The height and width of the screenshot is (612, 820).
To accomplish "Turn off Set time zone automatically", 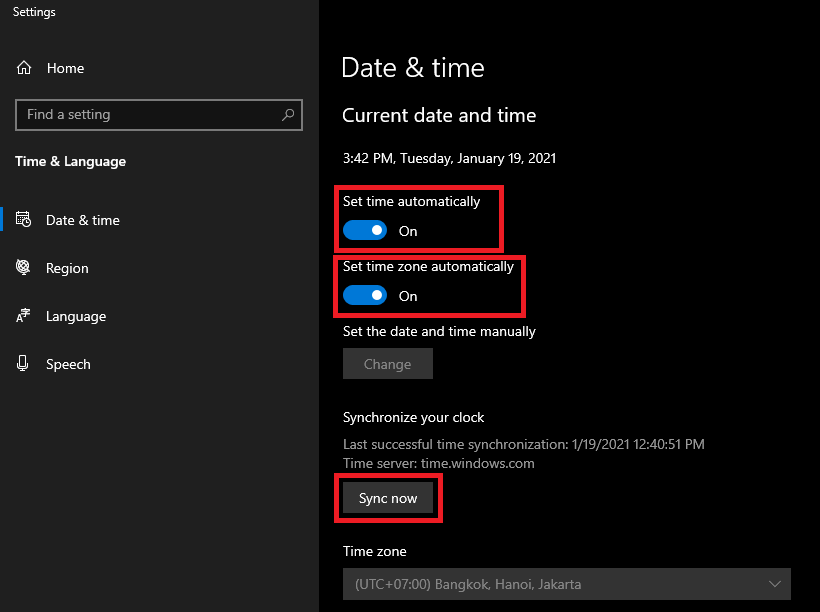I will (x=365, y=296).
